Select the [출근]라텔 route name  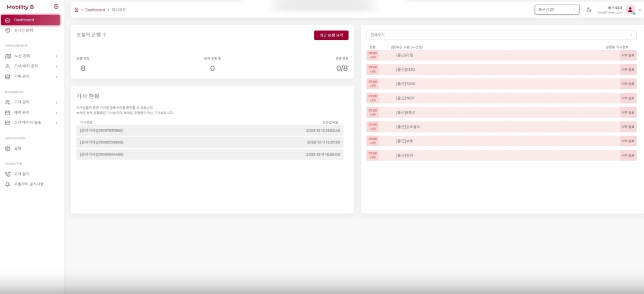(x=405, y=55)
